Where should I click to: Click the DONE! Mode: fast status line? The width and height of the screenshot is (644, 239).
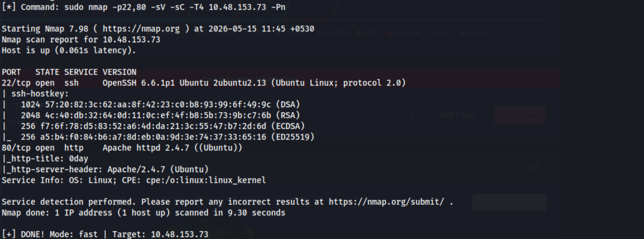105,234
